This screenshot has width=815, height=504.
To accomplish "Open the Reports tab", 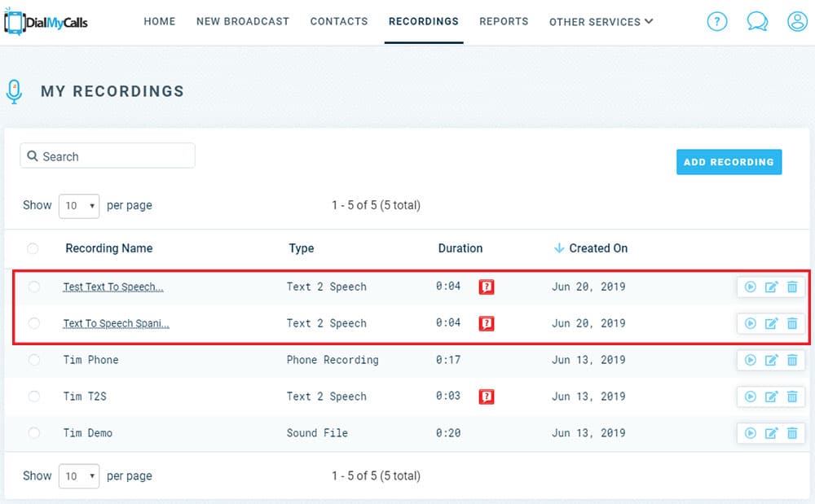I will (504, 21).
